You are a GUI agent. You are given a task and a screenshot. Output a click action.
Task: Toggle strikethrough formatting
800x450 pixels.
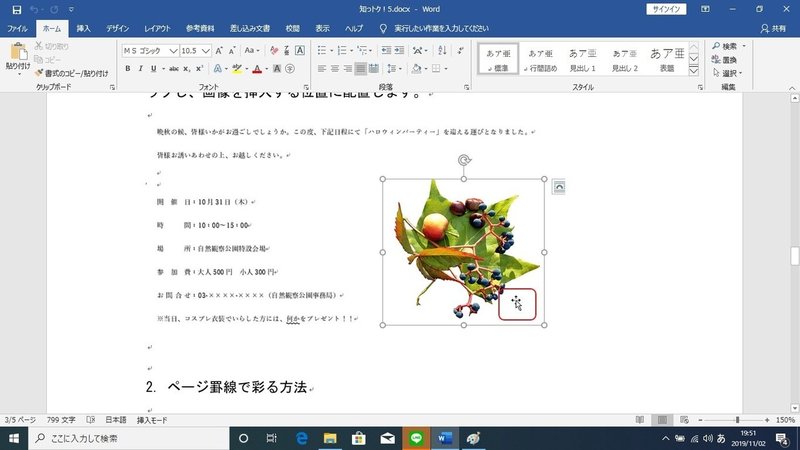coord(173,68)
